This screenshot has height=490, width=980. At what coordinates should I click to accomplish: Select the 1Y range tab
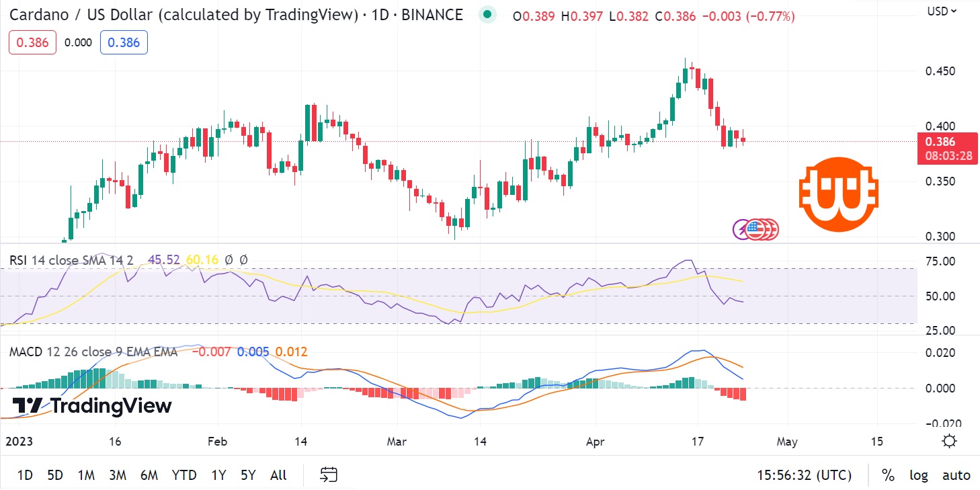pos(218,475)
